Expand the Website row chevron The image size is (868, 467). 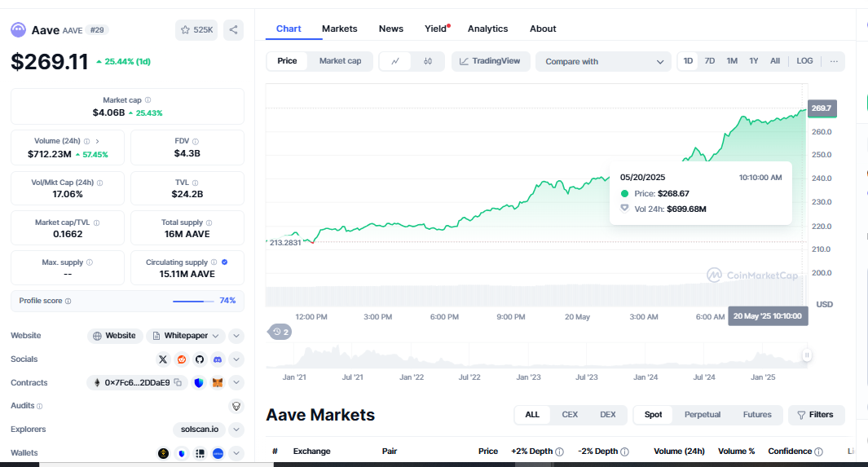pos(236,336)
